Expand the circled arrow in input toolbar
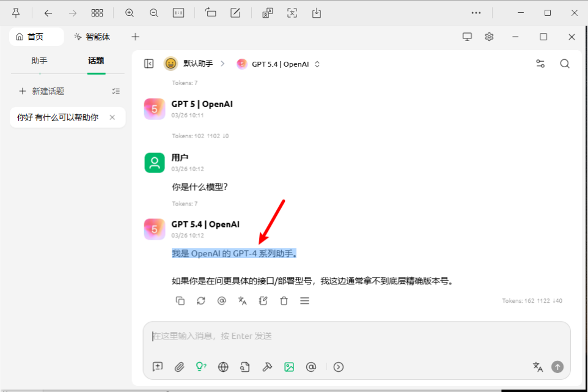Screen dimensions: 588x392 [339, 367]
